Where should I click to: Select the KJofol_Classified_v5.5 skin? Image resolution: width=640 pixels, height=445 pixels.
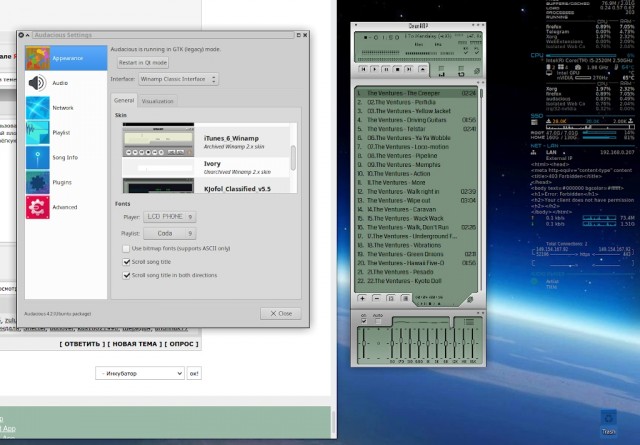(x=206, y=186)
